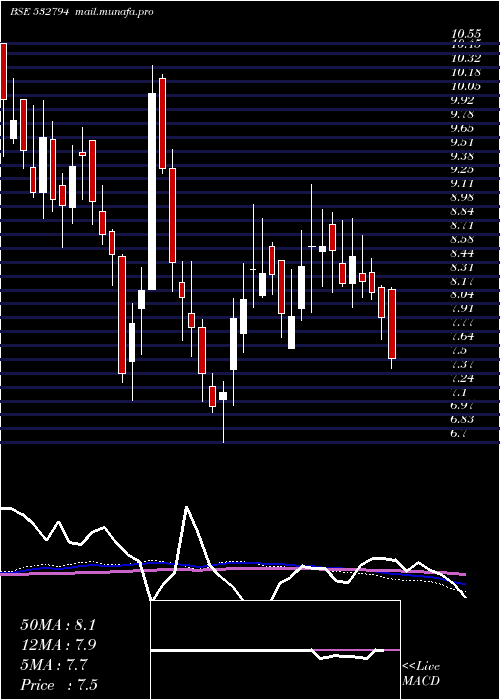Click the 8.58 price axis label
Screen dimensions: 500x700
coord(464,239)
